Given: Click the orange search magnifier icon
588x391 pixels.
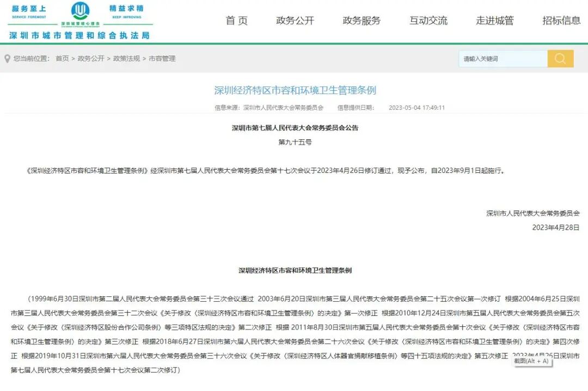Looking at the screenshot, I should 560,58.
